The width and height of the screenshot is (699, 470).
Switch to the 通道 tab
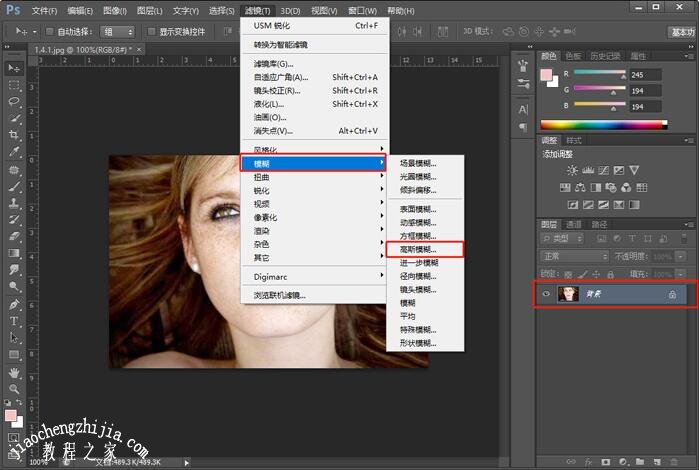click(x=574, y=225)
